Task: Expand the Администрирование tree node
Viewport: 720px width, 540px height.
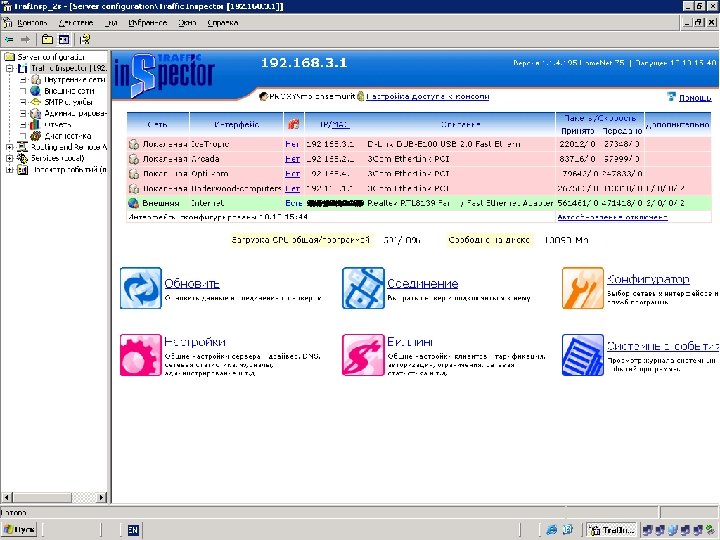Action: tap(23, 113)
